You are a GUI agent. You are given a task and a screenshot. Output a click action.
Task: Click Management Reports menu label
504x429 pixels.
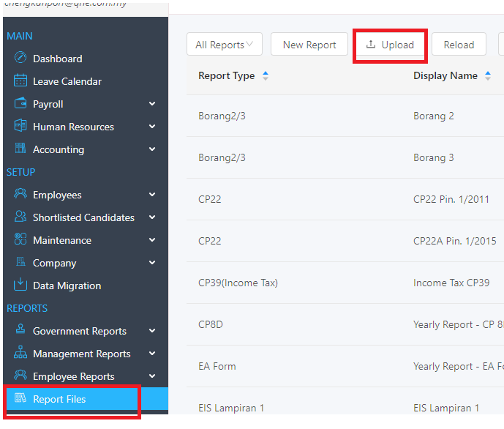point(82,354)
